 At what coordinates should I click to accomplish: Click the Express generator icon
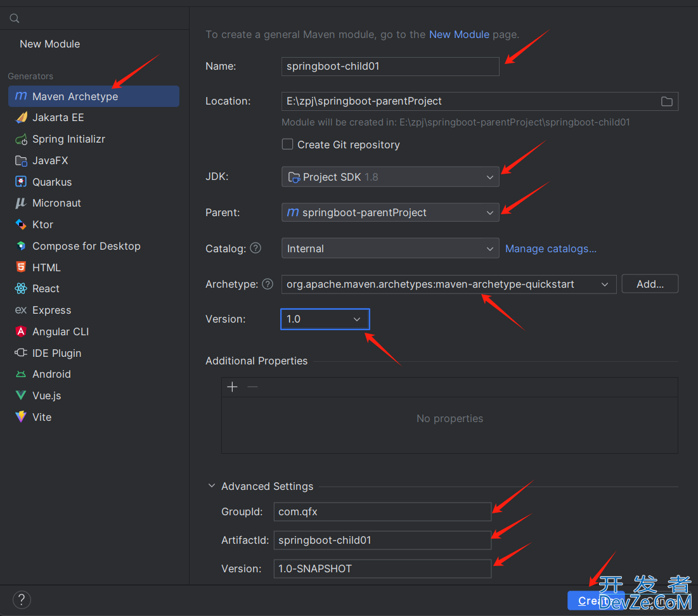click(x=21, y=310)
